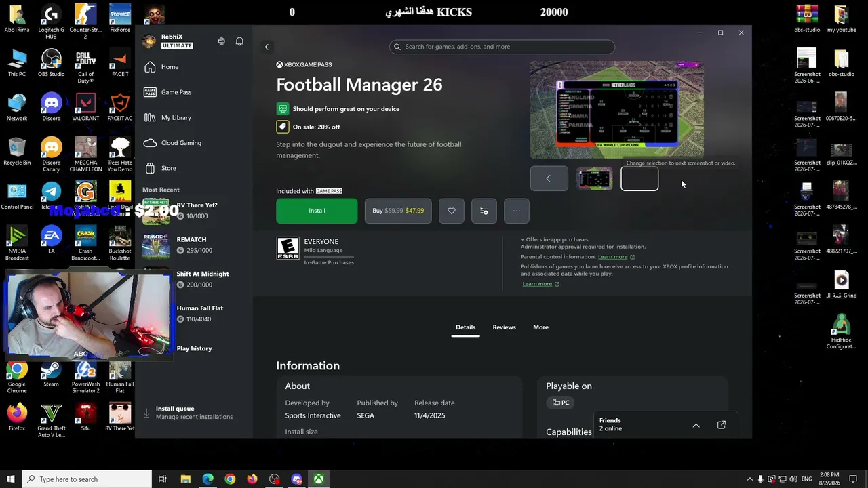Install Football Manager 26
Viewport: 868px width, 488px height.
pyautogui.click(x=317, y=211)
